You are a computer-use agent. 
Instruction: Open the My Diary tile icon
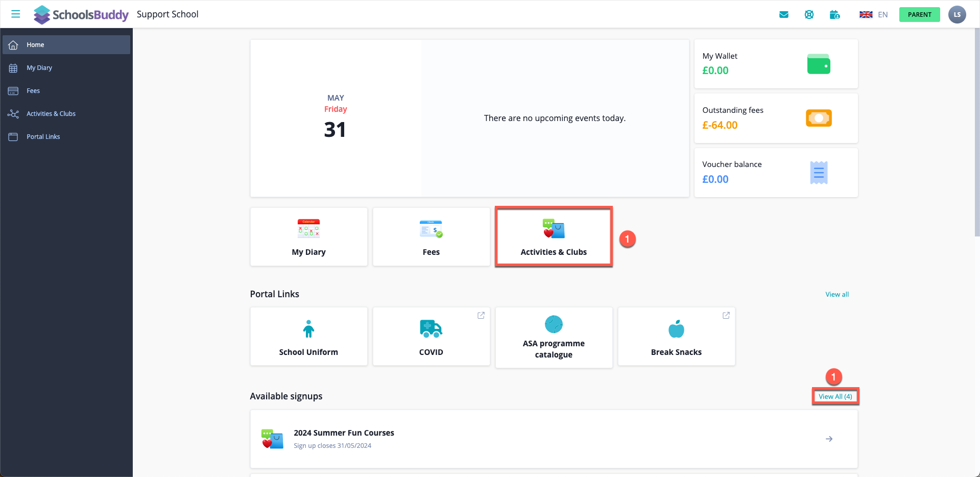[308, 229]
